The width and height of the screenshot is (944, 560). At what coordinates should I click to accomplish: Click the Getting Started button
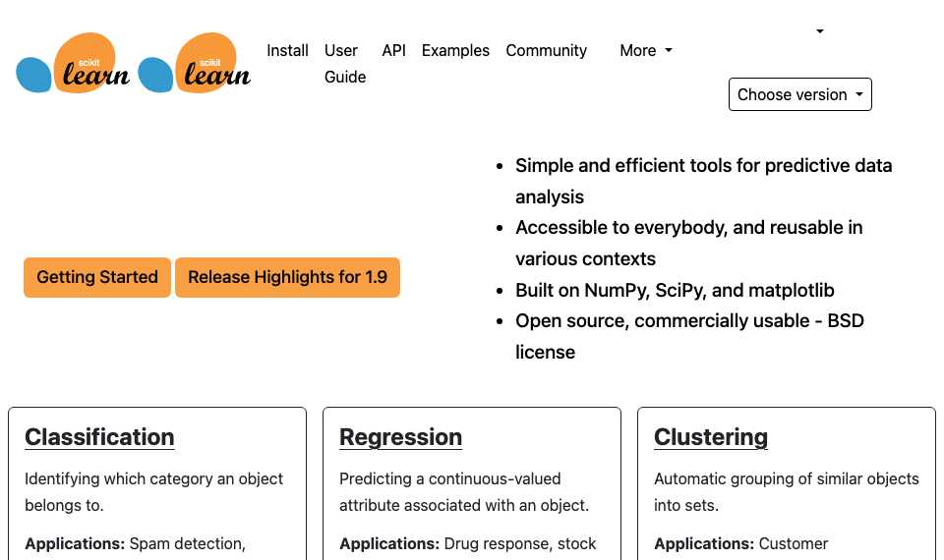97,277
